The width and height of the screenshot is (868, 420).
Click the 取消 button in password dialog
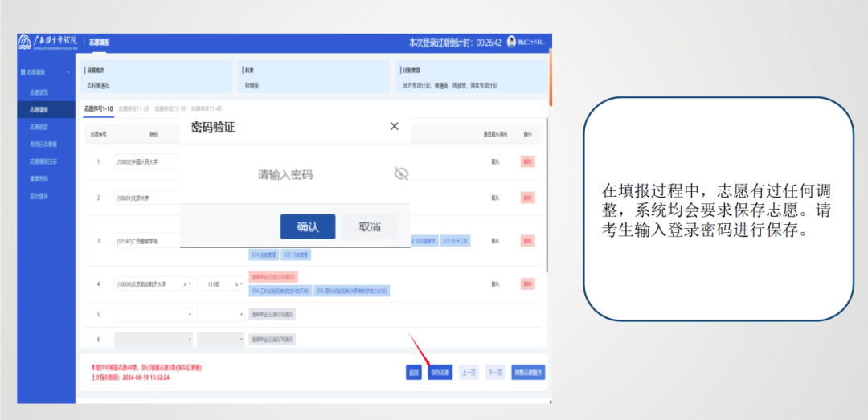(x=370, y=226)
